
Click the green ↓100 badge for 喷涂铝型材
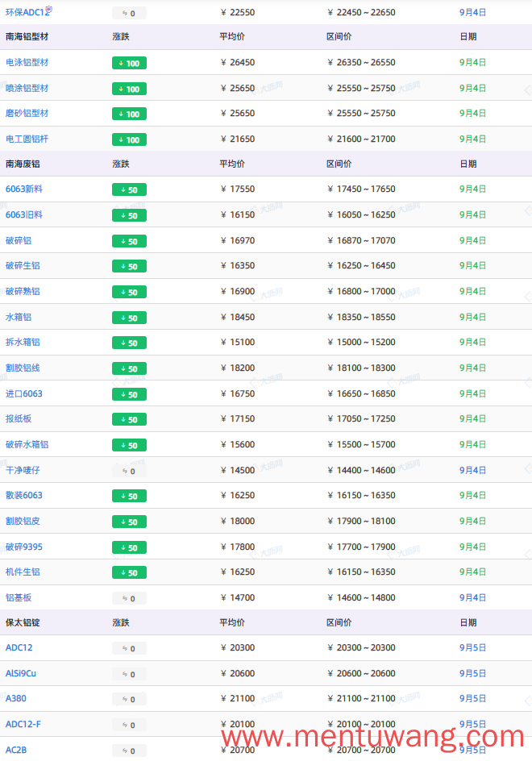129,89
